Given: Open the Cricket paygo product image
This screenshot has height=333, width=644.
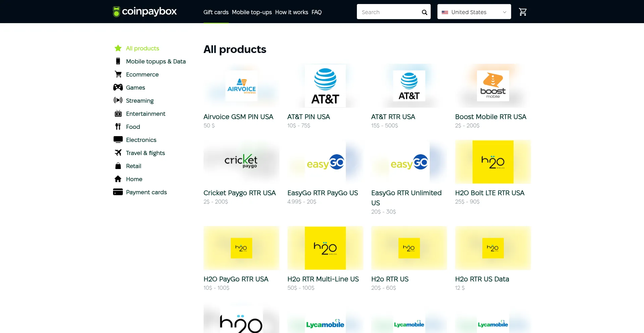Looking at the screenshot, I should tap(241, 162).
